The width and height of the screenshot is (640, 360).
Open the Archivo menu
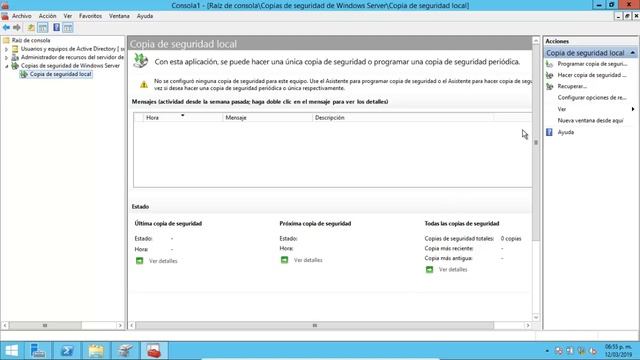click(22, 16)
